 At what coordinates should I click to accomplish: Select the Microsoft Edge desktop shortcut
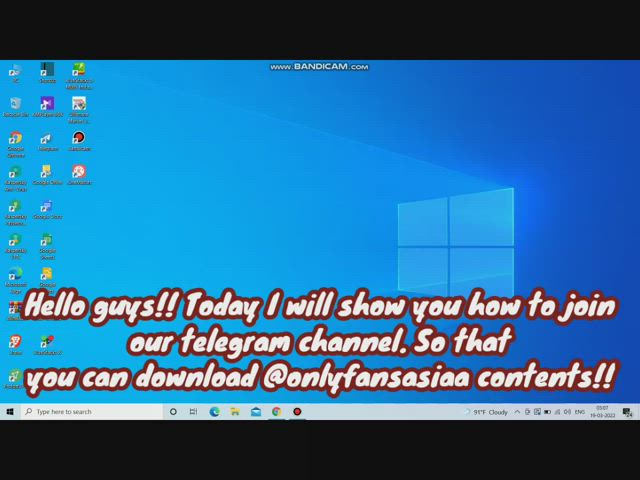coord(16,280)
